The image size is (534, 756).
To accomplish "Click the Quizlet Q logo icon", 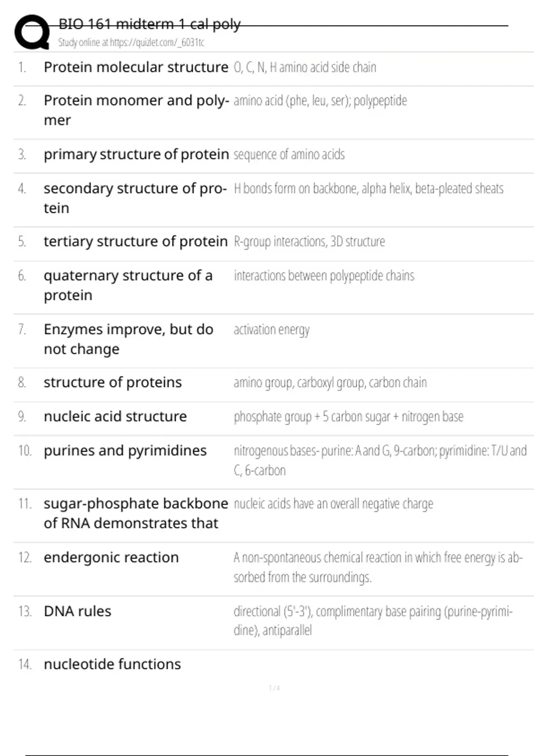I will pyautogui.click(x=32, y=32).
